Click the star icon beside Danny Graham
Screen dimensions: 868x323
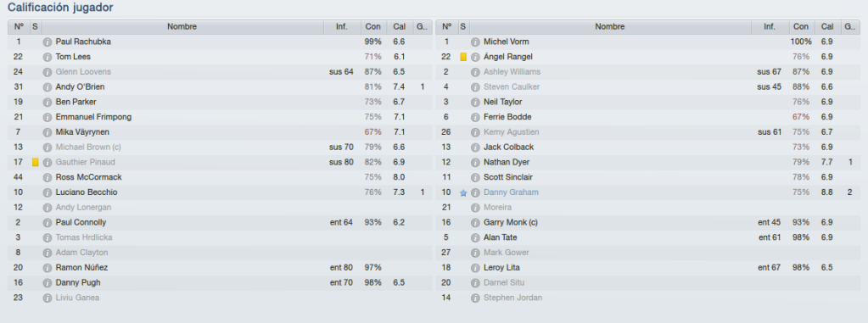click(463, 192)
